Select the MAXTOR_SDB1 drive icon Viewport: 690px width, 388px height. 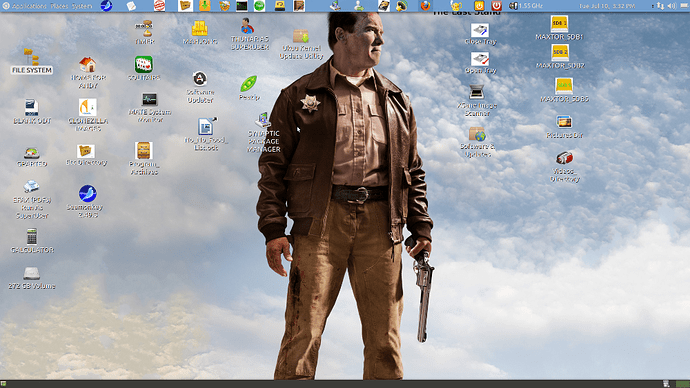pos(559,28)
